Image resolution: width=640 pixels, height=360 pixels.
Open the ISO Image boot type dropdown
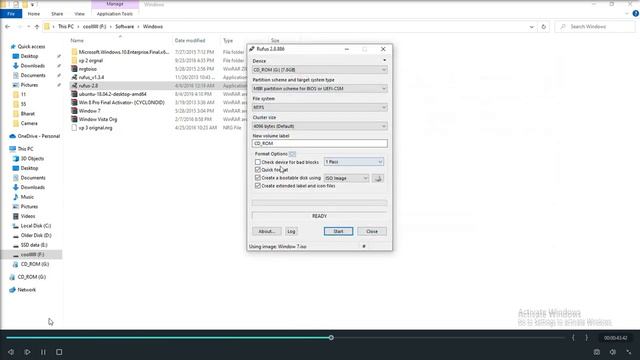click(x=347, y=178)
